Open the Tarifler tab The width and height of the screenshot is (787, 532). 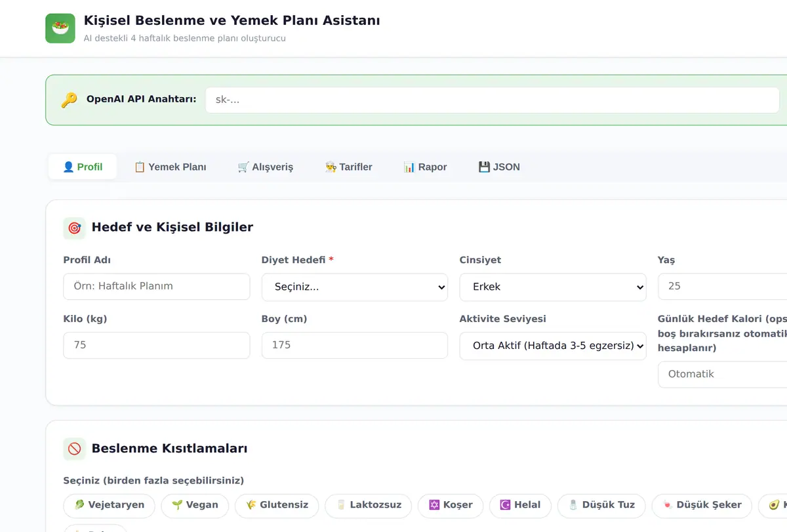tap(349, 167)
